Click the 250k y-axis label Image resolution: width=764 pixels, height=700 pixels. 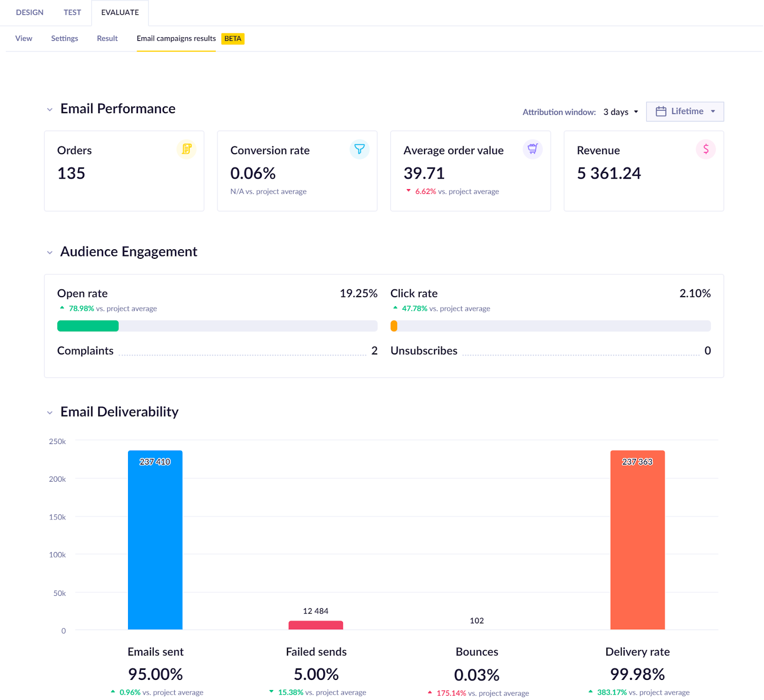pos(57,441)
